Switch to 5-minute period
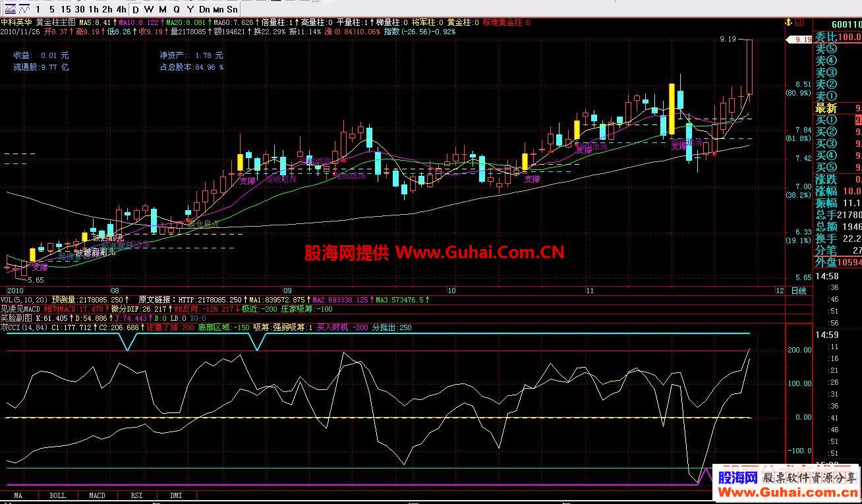Viewport: 862px width, 504px height. [51, 9]
